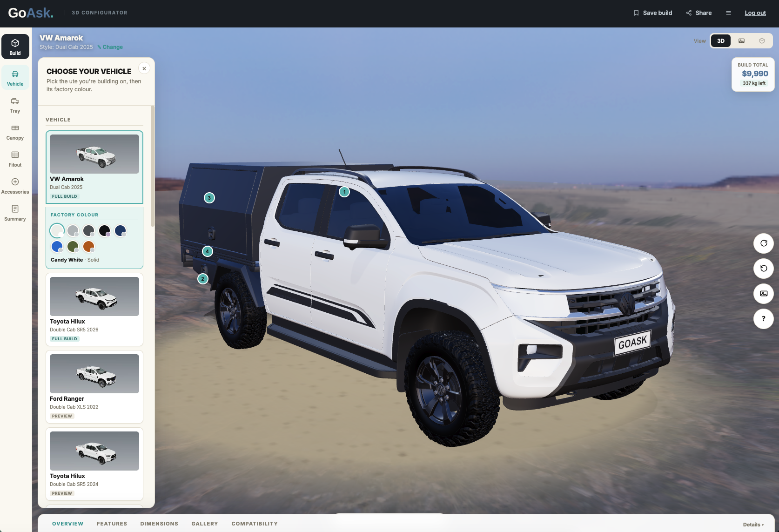Close the Choose Your Vehicle panel
The width and height of the screenshot is (779, 532).
click(144, 68)
